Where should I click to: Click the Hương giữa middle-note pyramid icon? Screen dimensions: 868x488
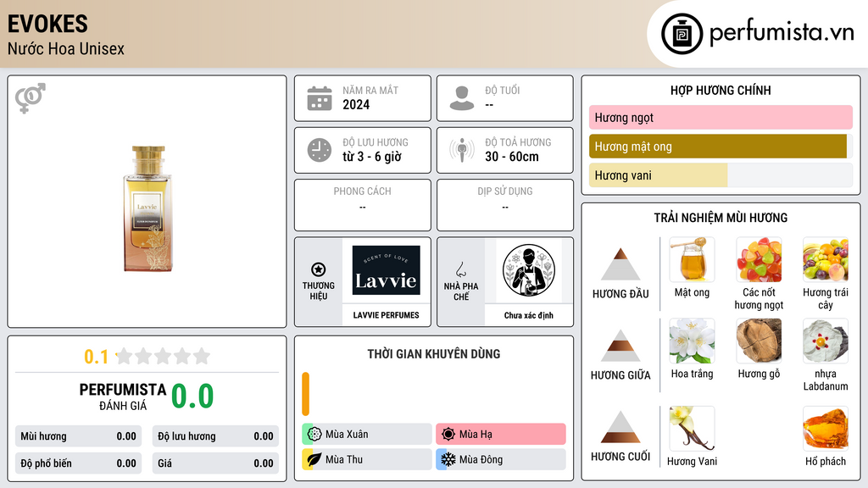pyautogui.click(x=620, y=346)
